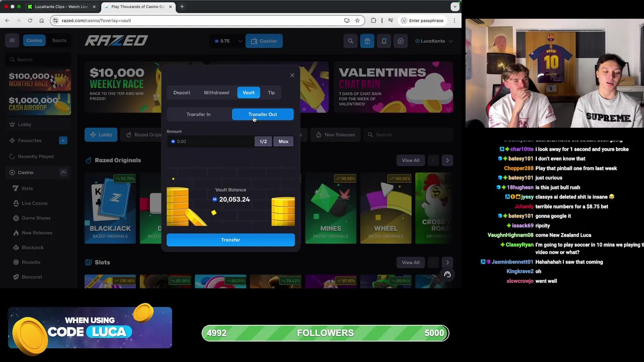644x362 pixels.
Task: Open the gift rewards icon
Action: [367, 41]
